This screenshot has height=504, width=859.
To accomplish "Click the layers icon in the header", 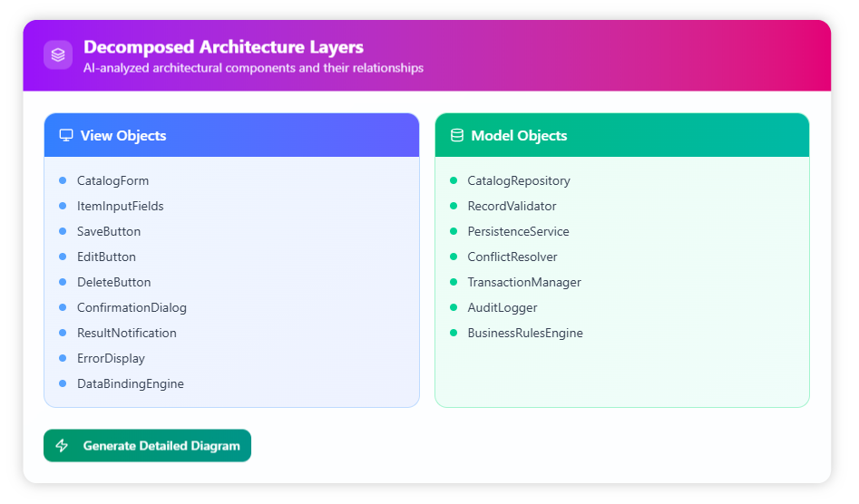I will pyautogui.click(x=58, y=55).
